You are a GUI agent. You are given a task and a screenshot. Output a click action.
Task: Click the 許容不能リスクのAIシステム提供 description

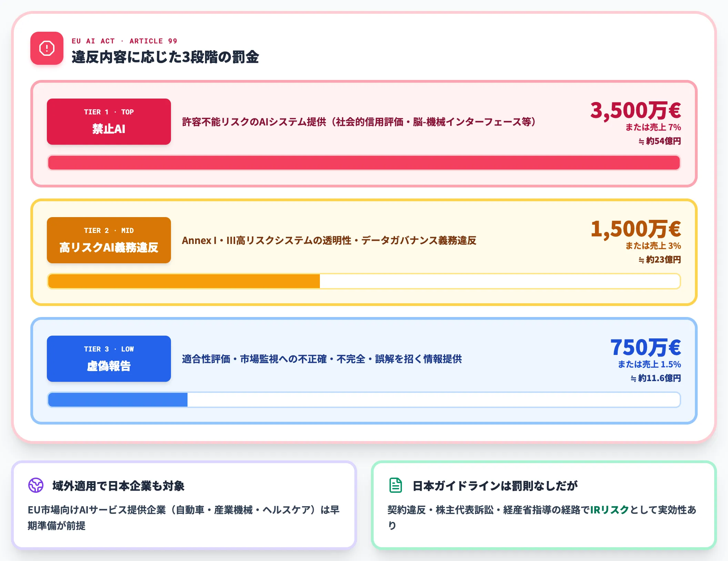[359, 122]
